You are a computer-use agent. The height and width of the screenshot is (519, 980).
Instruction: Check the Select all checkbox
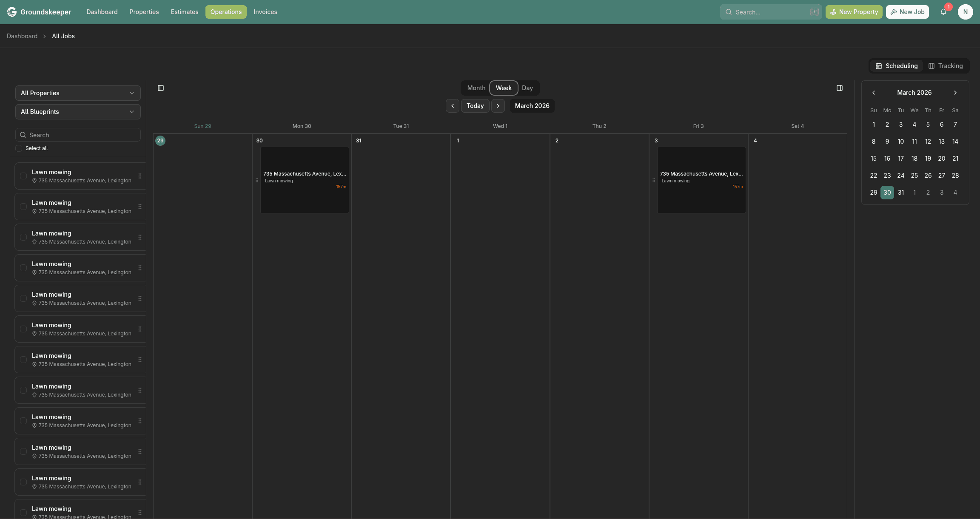point(19,148)
